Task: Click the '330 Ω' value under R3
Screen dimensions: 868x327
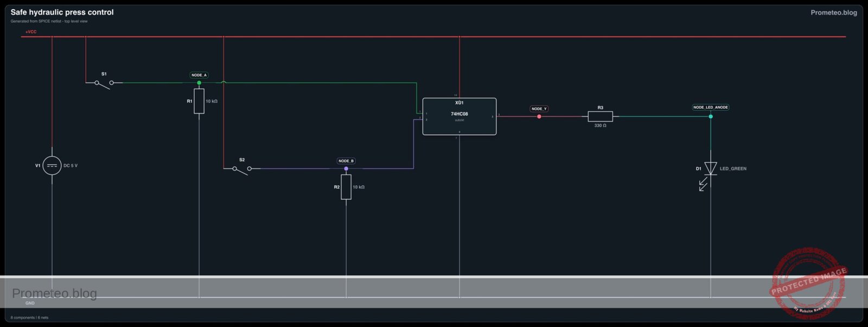Action: [601, 125]
